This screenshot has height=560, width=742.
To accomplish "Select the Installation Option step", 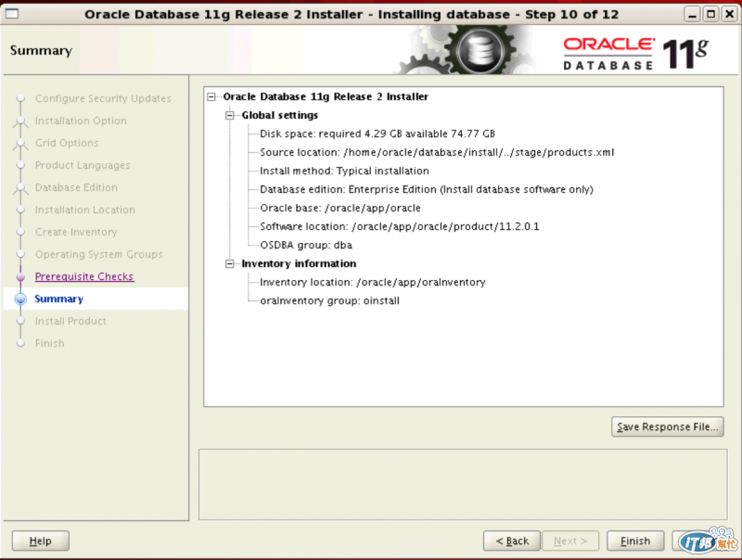I will pos(81,121).
